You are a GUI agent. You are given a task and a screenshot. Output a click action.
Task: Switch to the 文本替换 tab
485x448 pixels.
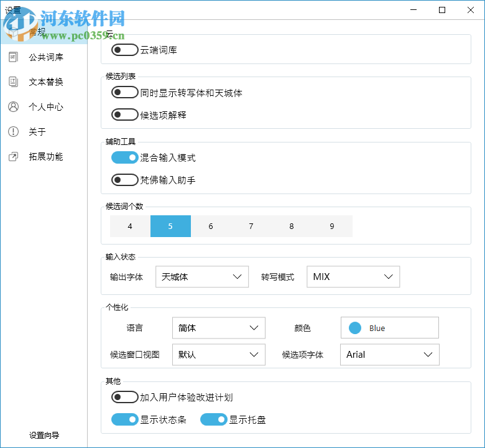pyautogui.click(x=44, y=82)
